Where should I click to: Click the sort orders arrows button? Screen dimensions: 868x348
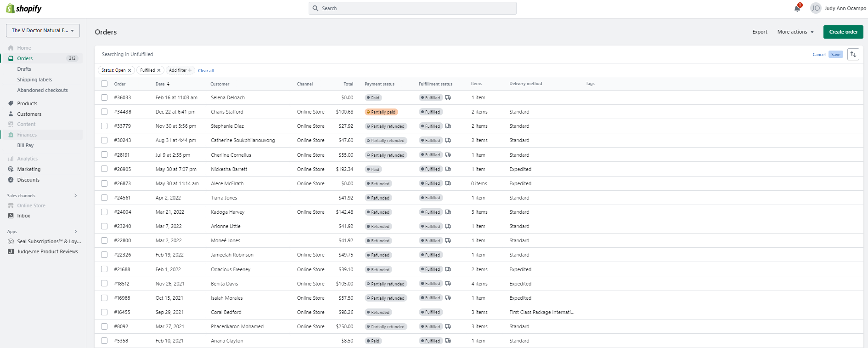coord(853,54)
